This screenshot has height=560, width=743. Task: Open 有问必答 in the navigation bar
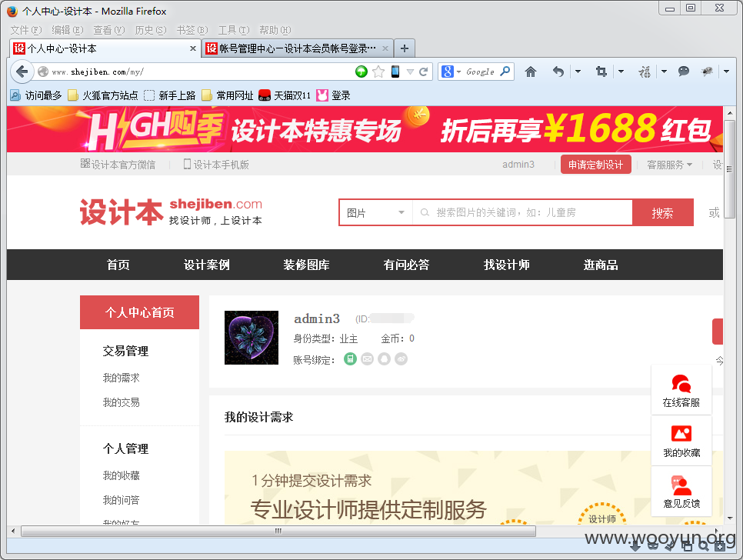(x=406, y=265)
